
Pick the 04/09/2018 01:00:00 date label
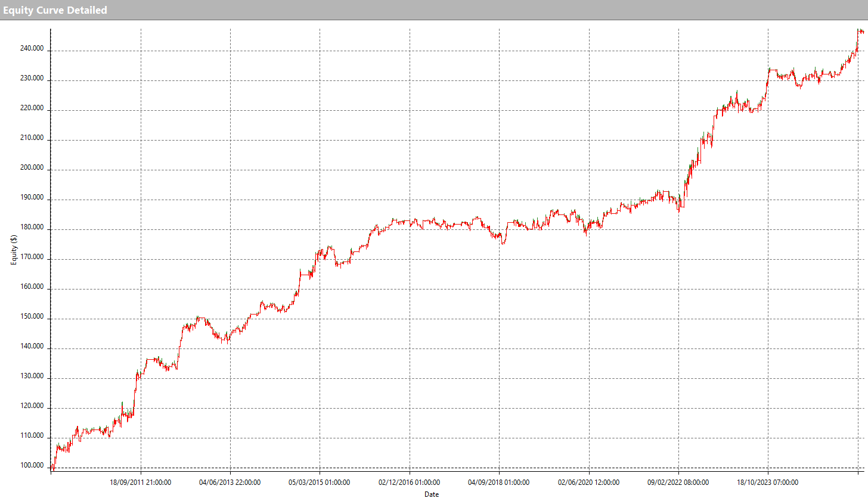tap(499, 483)
